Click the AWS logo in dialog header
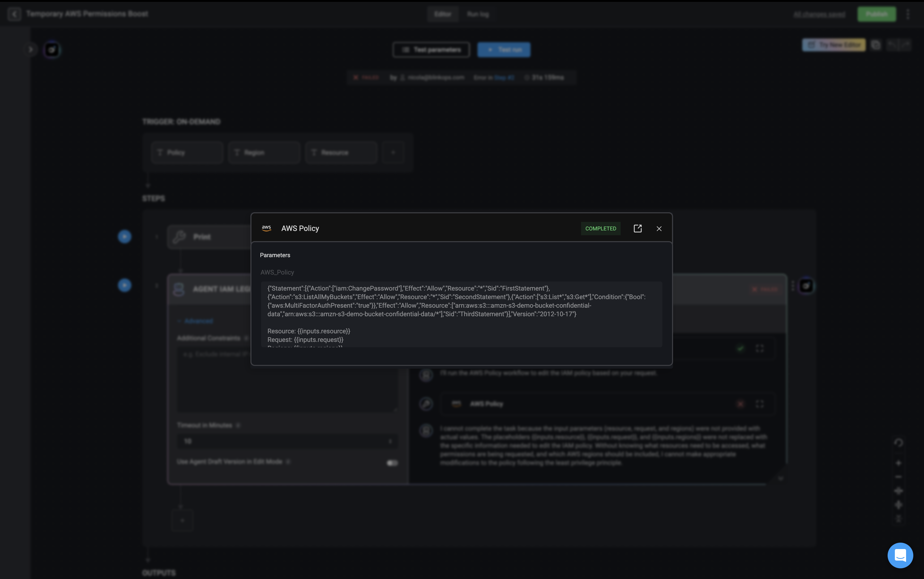The image size is (924, 579). [x=266, y=228]
